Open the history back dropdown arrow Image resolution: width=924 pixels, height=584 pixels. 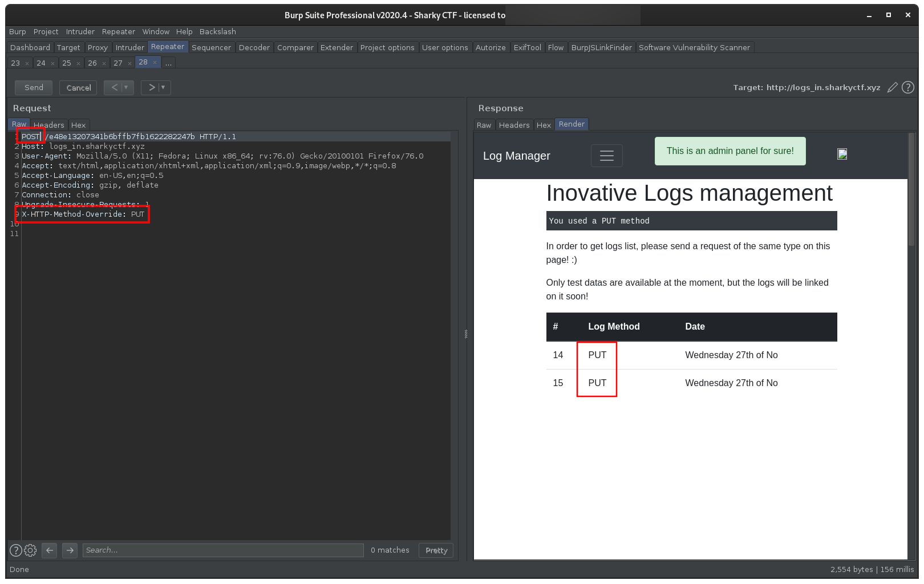(127, 87)
